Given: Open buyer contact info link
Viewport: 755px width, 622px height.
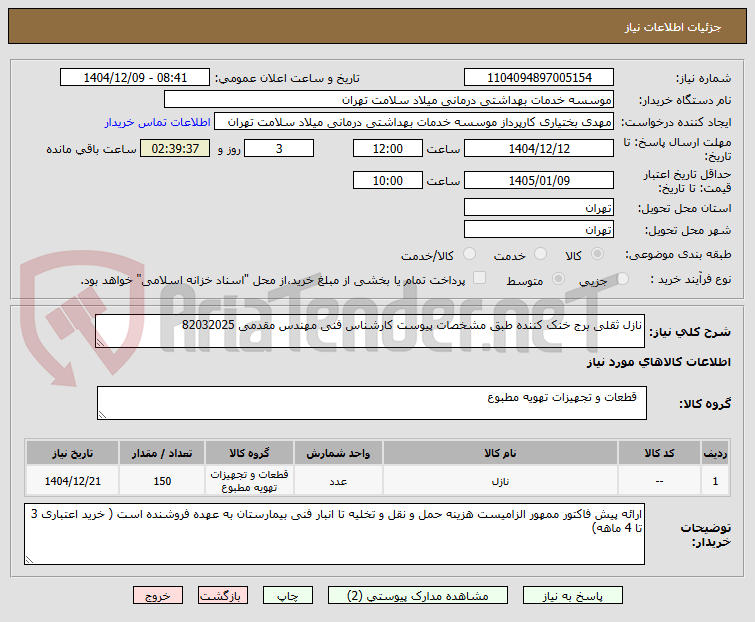Looking at the screenshot, I should [157, 123].
